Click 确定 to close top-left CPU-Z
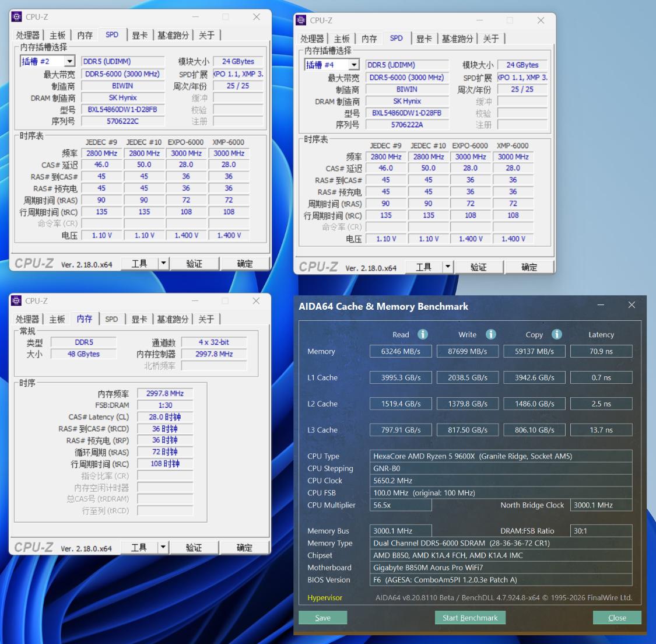This screenshot has width=656, height=644. pyautogui.click(x=245, y=264)
